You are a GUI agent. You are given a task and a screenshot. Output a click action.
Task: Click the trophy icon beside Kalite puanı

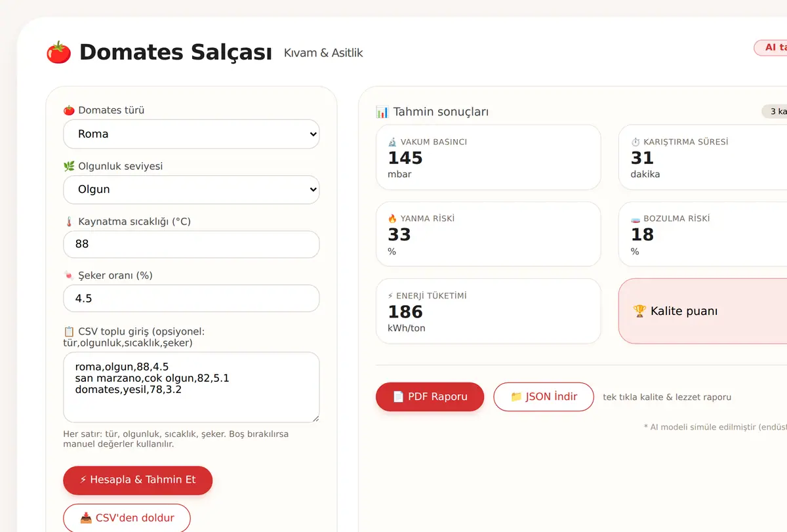coord(640,311)
